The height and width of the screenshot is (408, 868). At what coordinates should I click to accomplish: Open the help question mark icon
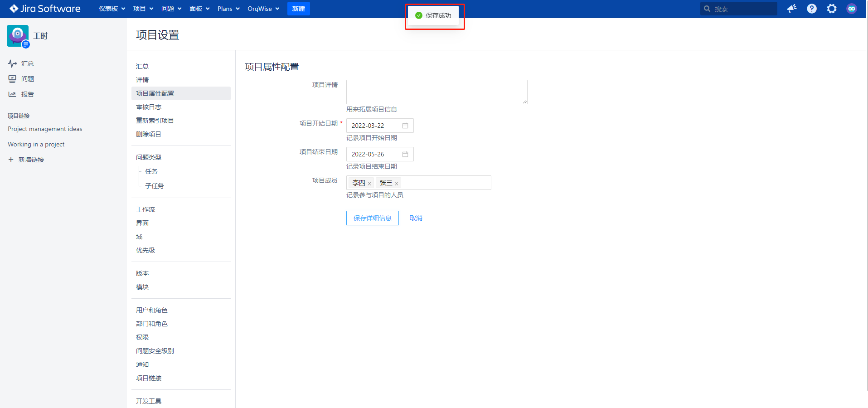pyautogui.click(x=812, y=9)
